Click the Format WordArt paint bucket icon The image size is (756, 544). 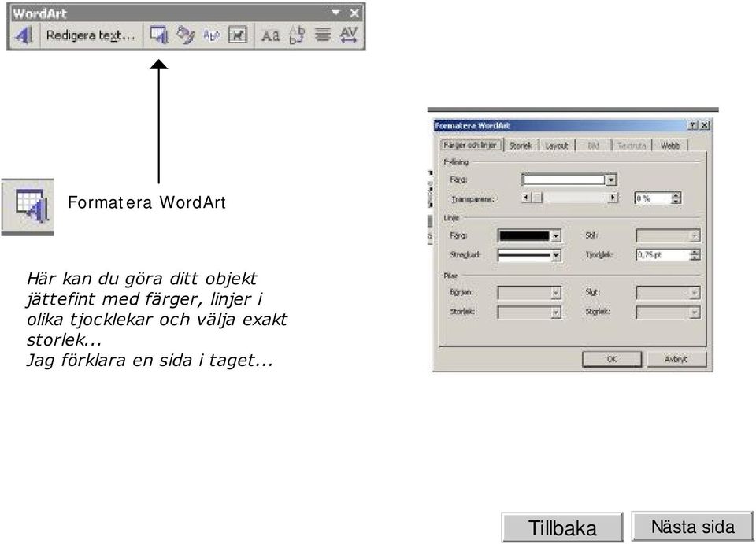(185, 35)
